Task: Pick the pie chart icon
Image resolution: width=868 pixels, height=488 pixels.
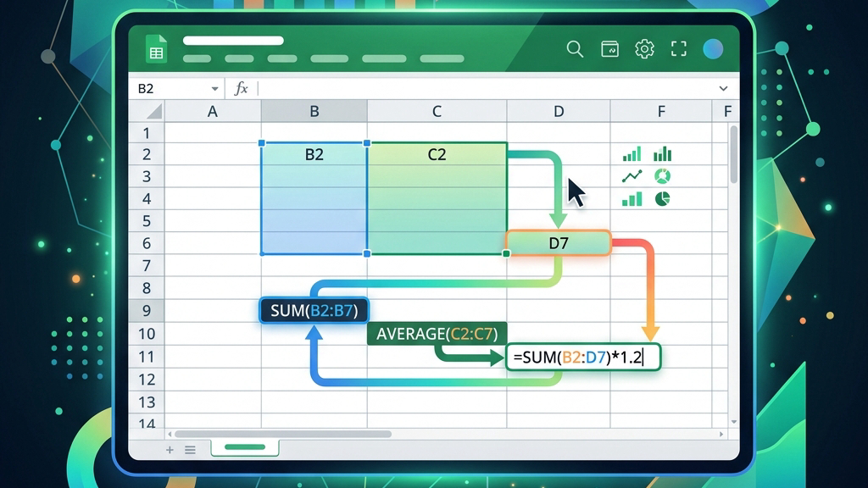Action: (662, 198)
